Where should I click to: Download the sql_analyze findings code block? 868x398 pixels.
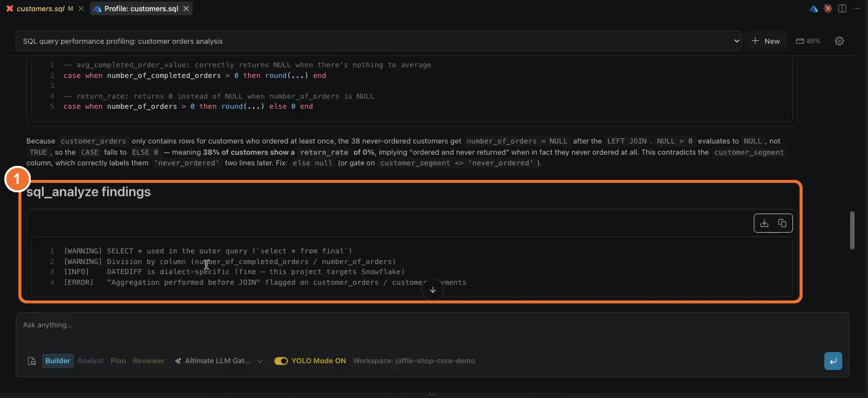point(764,223)
